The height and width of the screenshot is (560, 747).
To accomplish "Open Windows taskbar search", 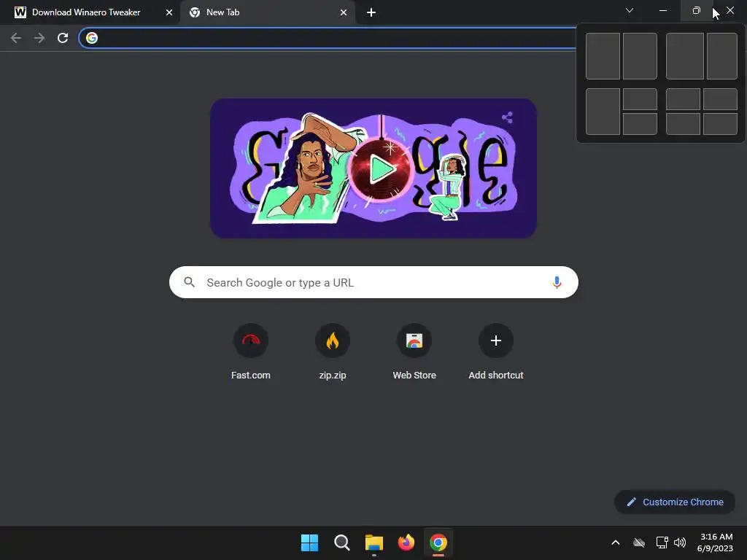I will point(342,542).
